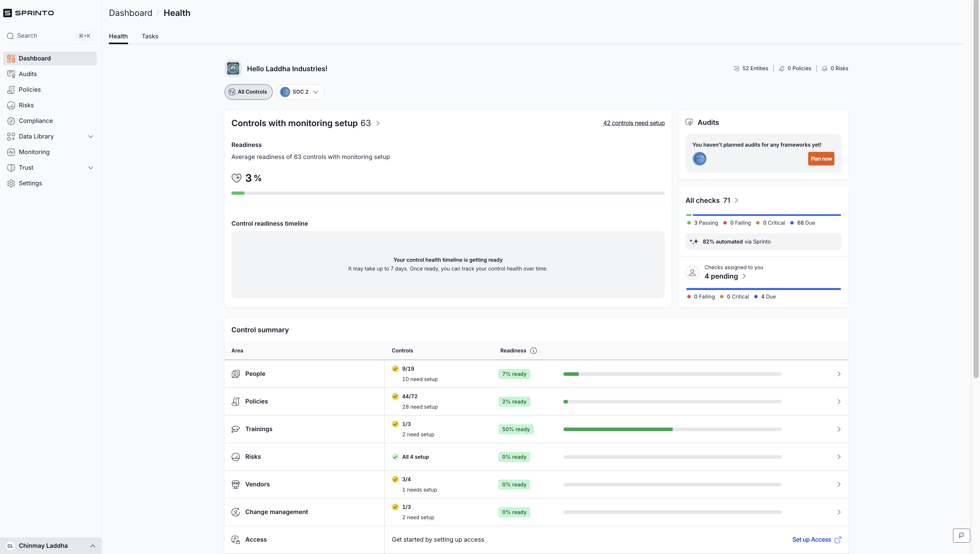This screenshot has height=554, width=980.
Task: Click Laddha Industries company avatar
Action: (233, 69)
